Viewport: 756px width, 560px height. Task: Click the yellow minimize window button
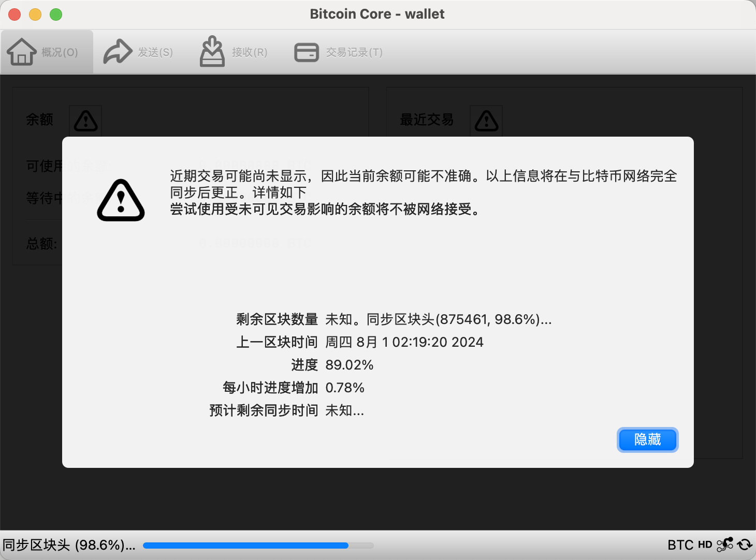pyautogui.click(x=35, y=14)
